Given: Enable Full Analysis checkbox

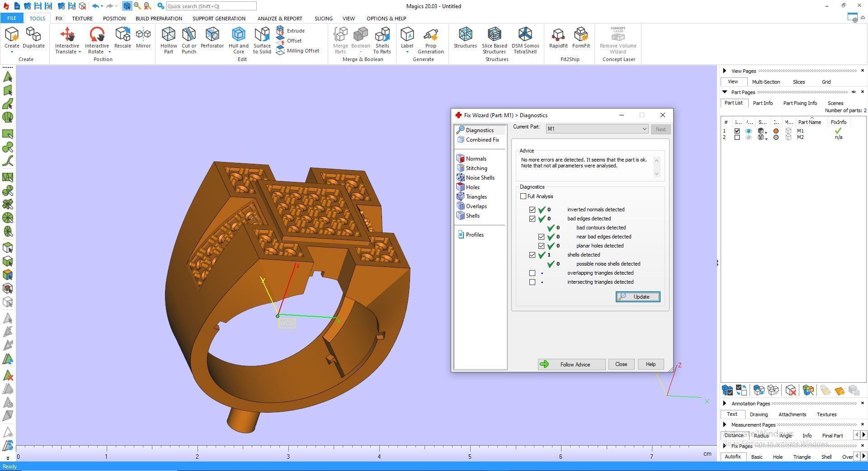Looking at the screenshot, I should [x=523, y=196].
